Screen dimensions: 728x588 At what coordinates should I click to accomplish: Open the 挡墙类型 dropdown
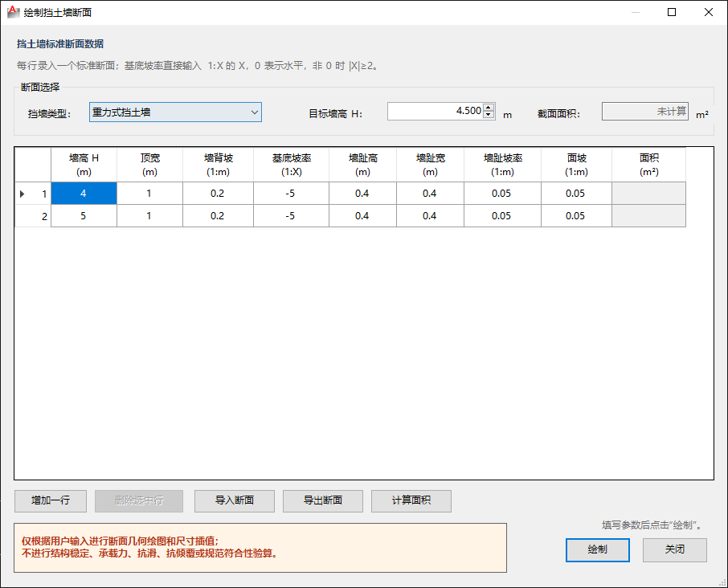coord(175,112)
